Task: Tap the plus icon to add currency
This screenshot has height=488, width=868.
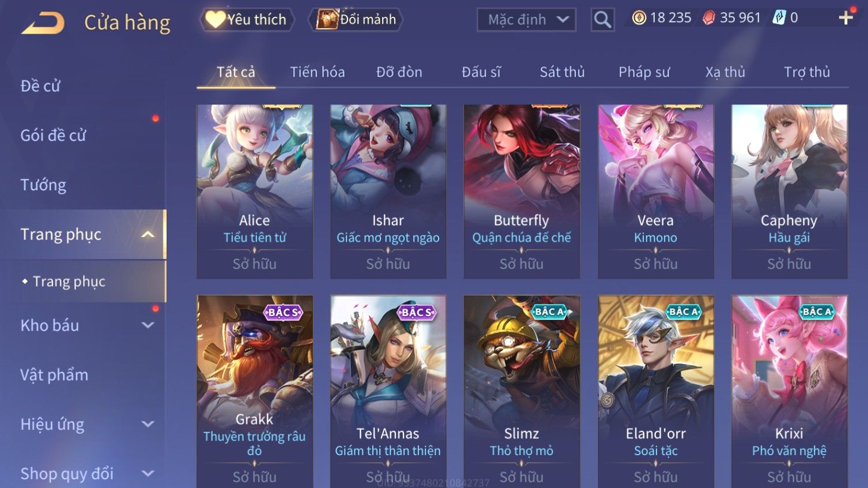Action: [x=846, y=18]
